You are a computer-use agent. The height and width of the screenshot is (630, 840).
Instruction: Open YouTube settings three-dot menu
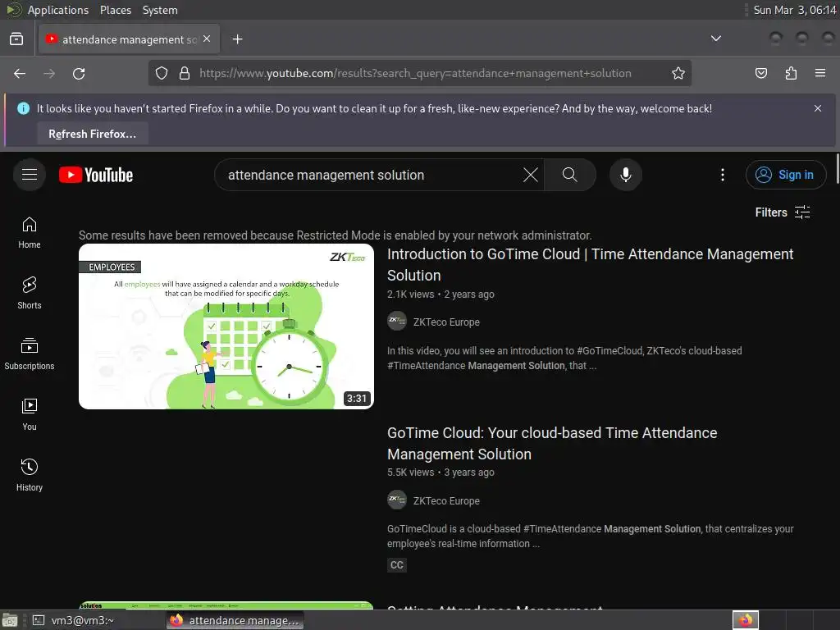click(x=723, y=175)
